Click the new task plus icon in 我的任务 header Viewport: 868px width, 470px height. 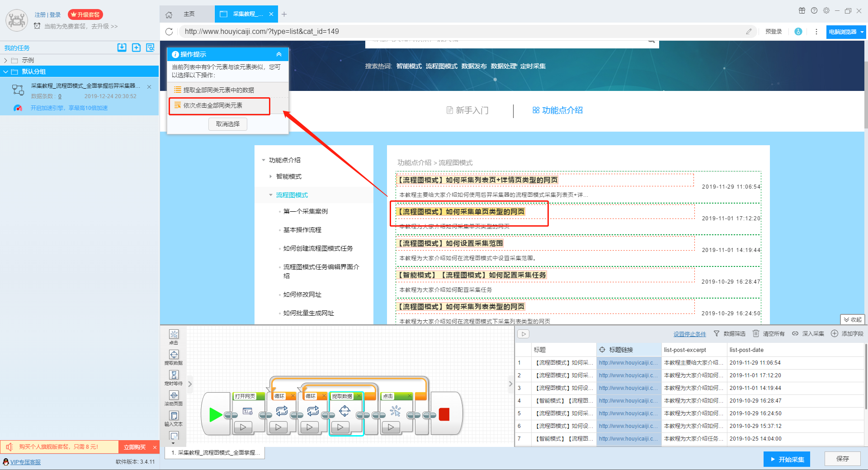coord(136,47)
